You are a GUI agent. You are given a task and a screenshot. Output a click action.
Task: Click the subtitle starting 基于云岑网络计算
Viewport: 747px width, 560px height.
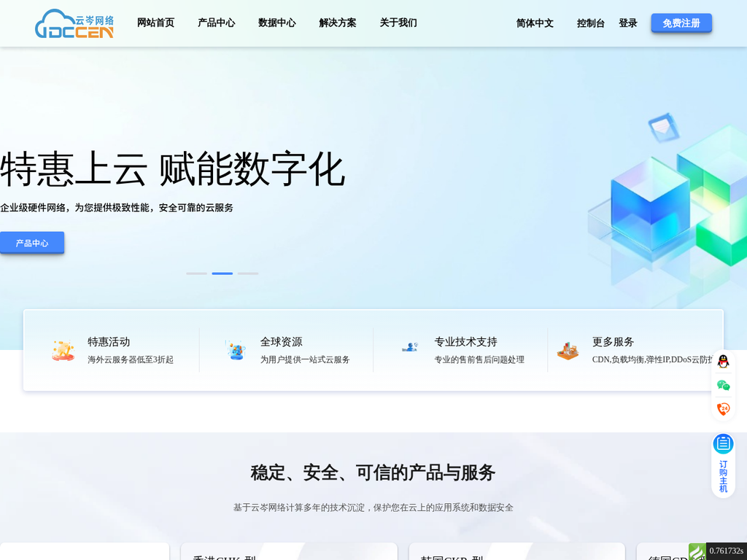tap(373, 507)
